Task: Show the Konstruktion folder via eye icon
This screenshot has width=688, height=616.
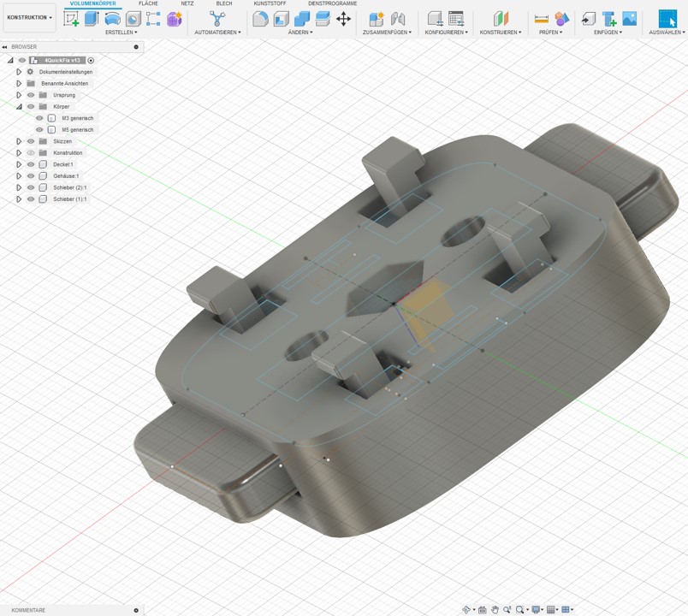Action: pyautogui.click(x=31, y=153)
